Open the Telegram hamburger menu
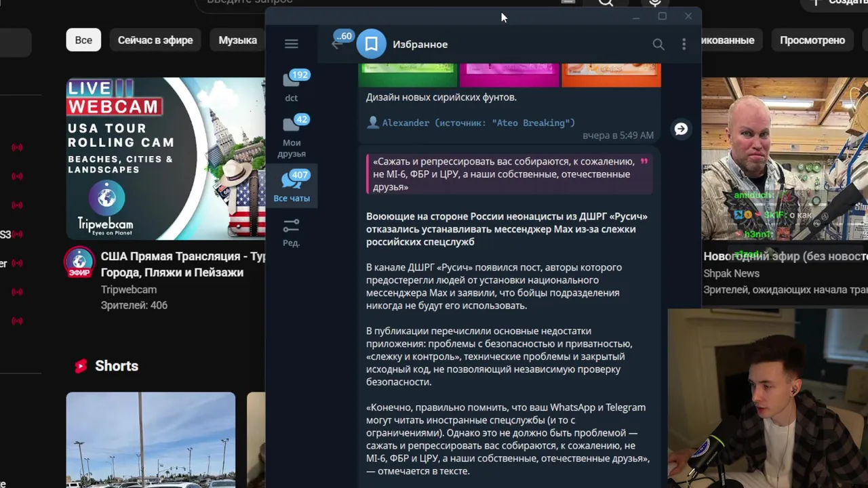This screenshot has height=488, width=868. 291,44
